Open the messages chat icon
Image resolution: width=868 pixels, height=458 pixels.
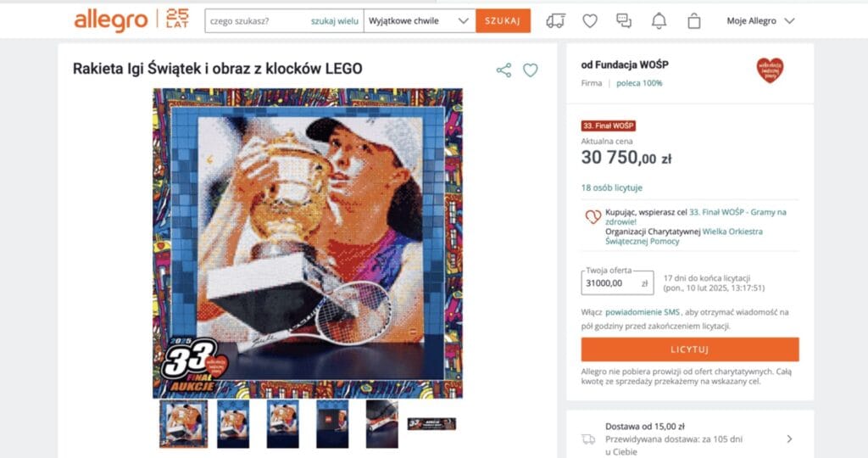[624, 21]
